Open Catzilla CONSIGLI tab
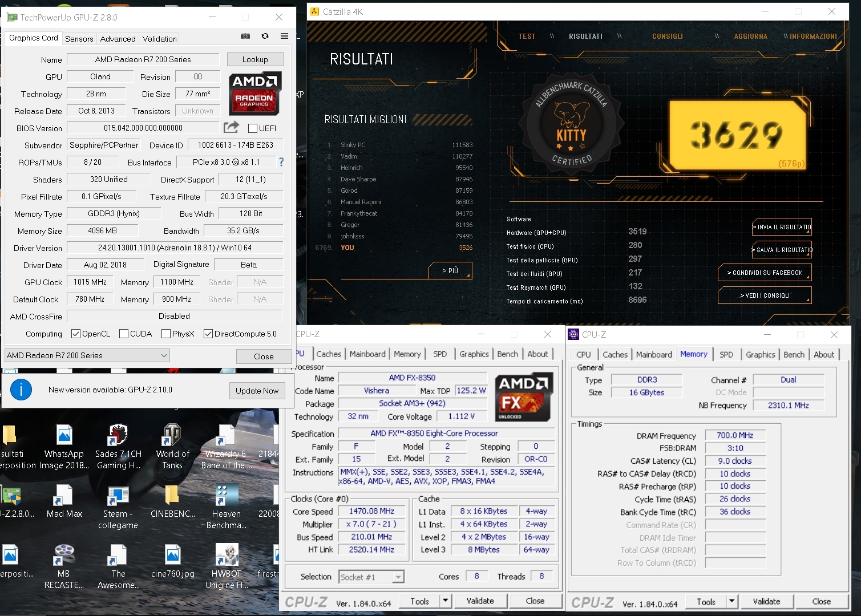The width and height of the screenshot is (861, 616). pyautogui.click(x=668, y=36)
